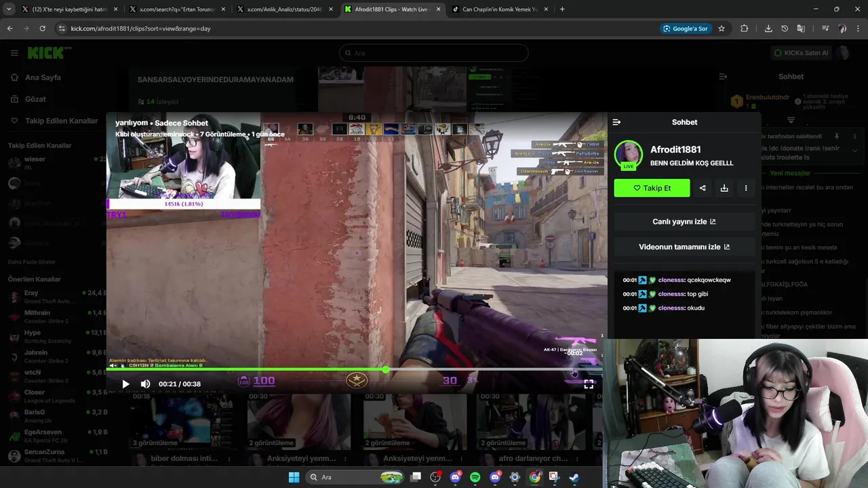The height and width of the screenshot is (488, 868).
Task: Open Steam from taskbar
Action: click(574, 477)
